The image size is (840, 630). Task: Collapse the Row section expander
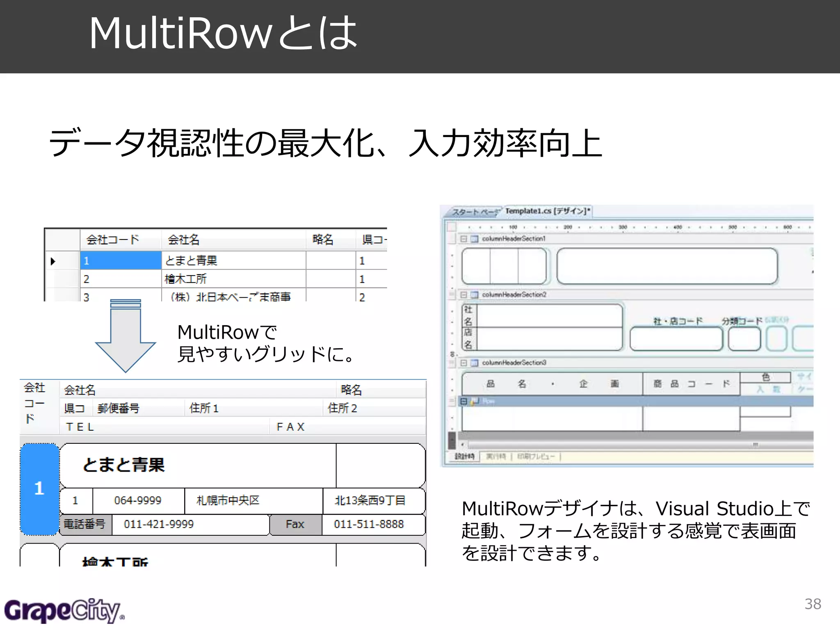pos(463,401)
